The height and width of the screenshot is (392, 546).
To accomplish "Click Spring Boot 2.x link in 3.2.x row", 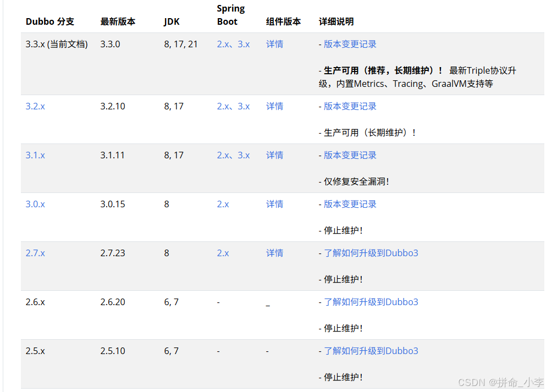I will pos(223,106).
